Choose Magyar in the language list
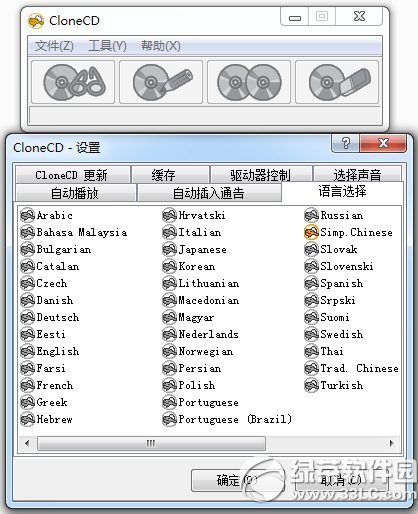Image resolution: width=418 pixels, height=514 pixels. [196, 317]
